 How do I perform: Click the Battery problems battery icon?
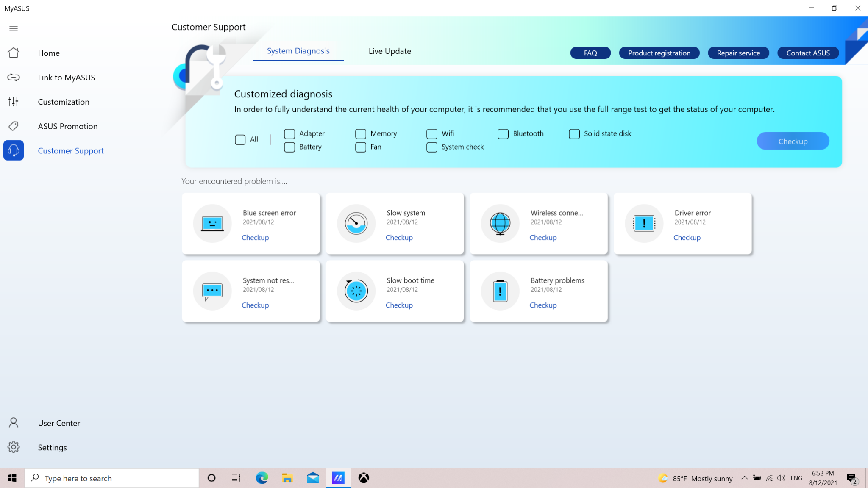500,291
